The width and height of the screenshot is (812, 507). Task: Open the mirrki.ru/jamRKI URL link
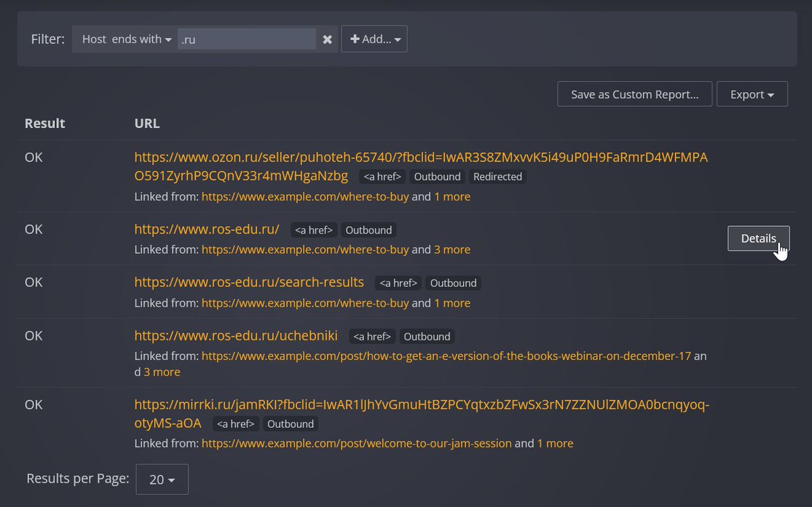422,414
